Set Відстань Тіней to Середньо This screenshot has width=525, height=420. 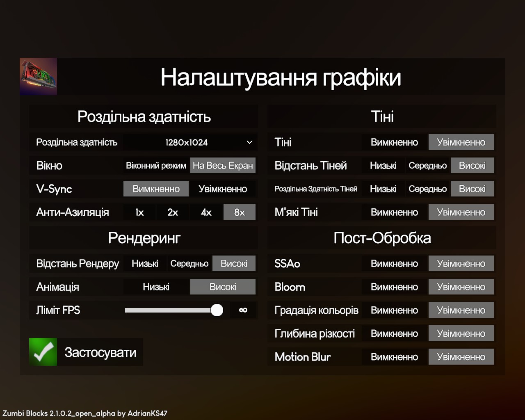point(428,166)
